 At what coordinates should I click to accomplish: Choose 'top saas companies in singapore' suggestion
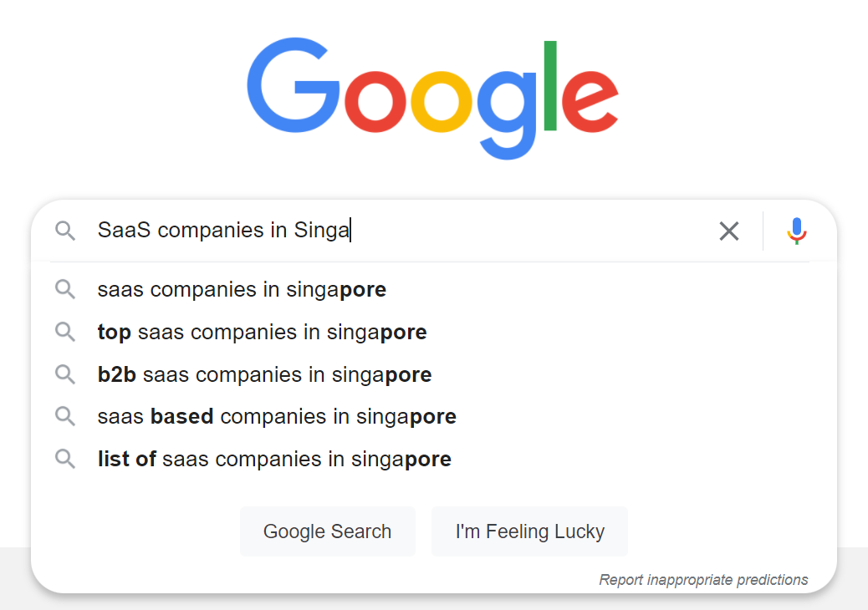(x=262, y=333)
